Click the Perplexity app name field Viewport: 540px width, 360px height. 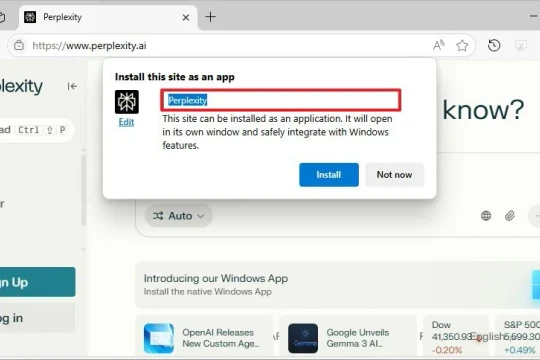click(281, 100)
